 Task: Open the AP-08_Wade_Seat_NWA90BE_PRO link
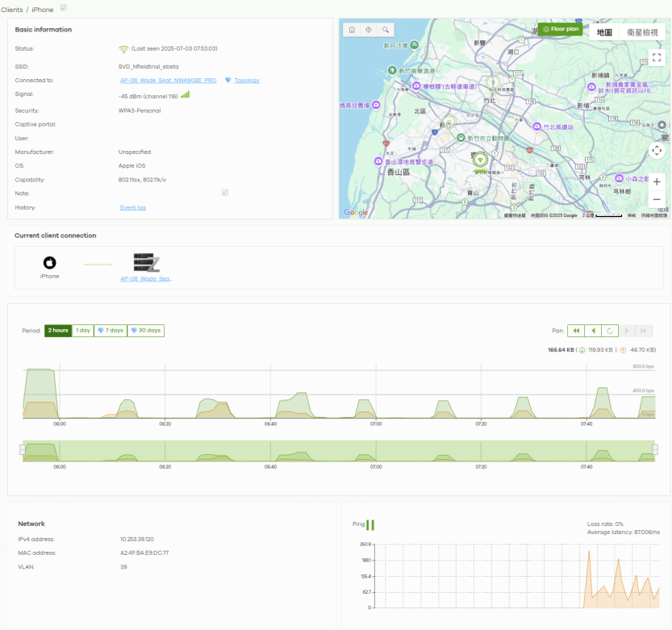click(168, 81)
